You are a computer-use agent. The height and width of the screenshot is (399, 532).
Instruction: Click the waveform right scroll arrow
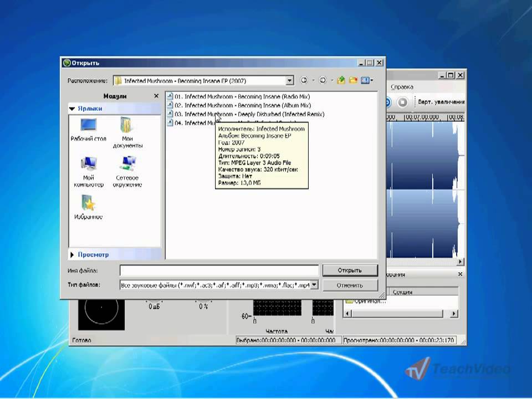click(460, 262)
